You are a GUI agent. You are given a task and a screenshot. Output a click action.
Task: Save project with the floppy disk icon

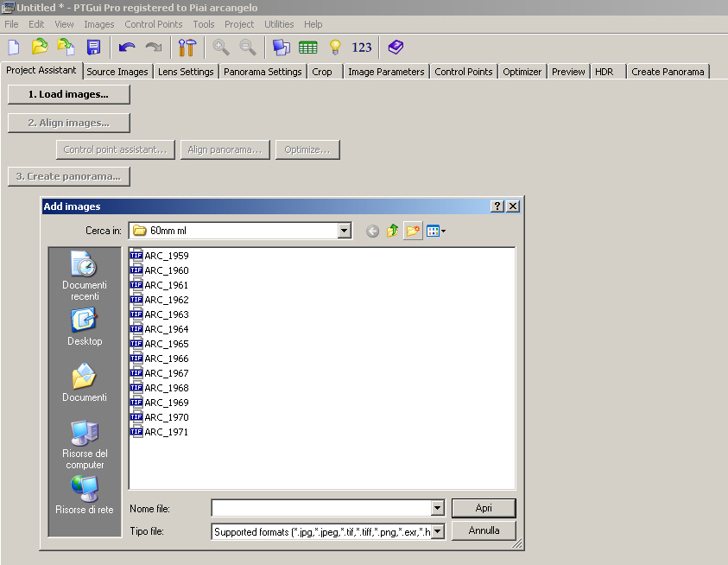pos(94,48)
